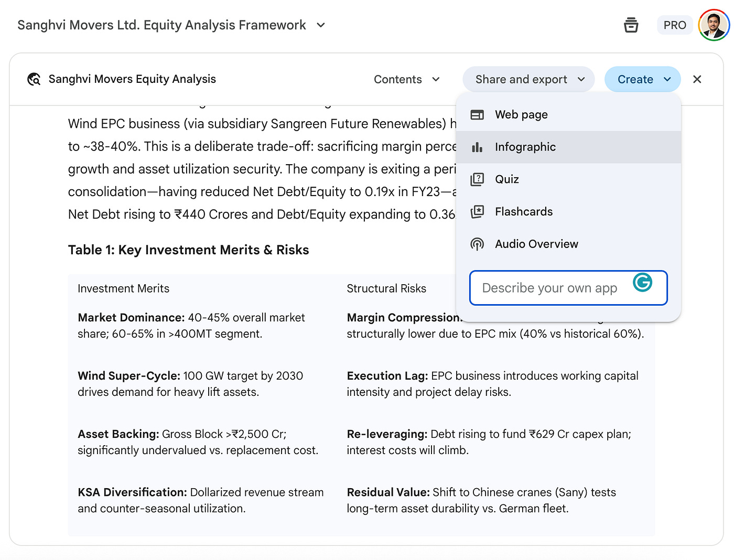This screenshot has width=734, height=560.
Task: Open the Contents dropdown
Action: click(x=407, y=79)
